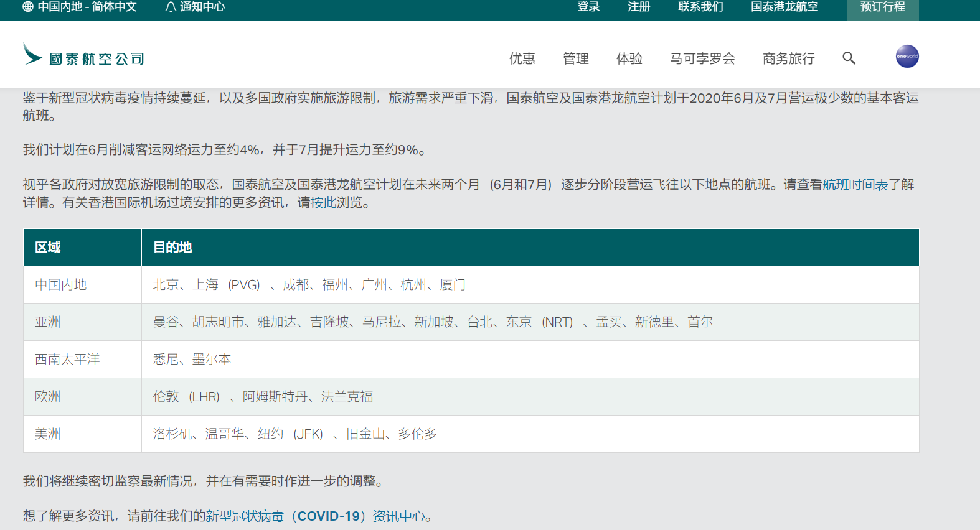
Task: Click the magnifying glass search icon
Action: click(849, 58)
